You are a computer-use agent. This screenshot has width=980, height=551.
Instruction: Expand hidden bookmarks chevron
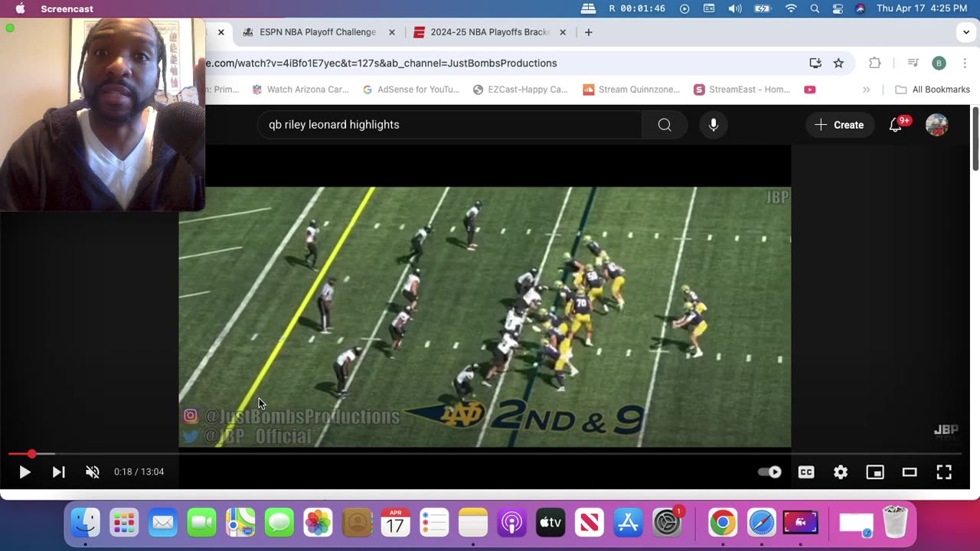pos(866,90)
